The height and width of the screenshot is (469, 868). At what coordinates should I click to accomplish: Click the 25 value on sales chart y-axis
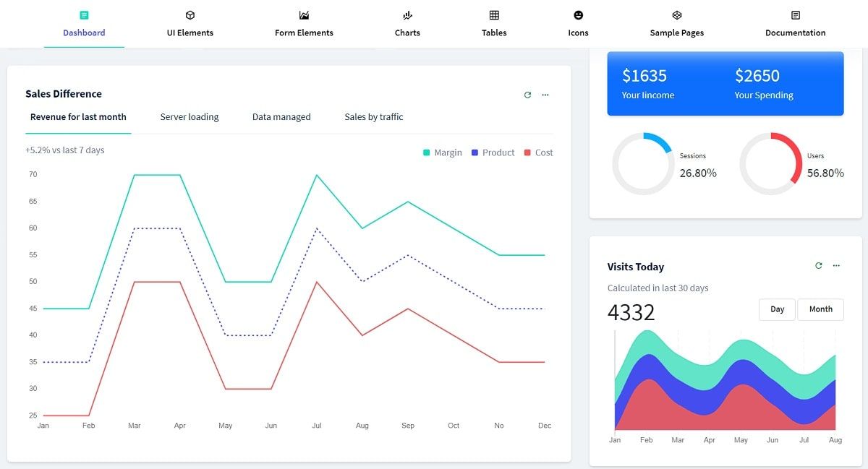(x=33, y=416)
